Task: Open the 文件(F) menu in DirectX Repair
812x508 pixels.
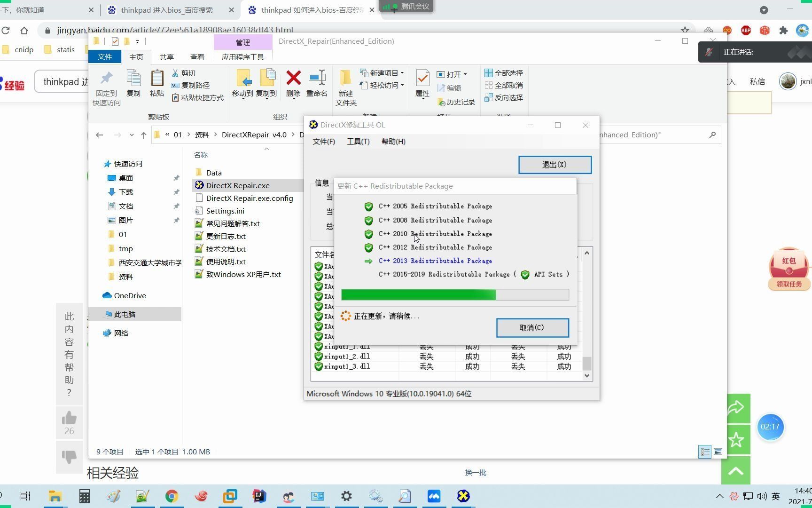Action: click(x=324, y=142)
